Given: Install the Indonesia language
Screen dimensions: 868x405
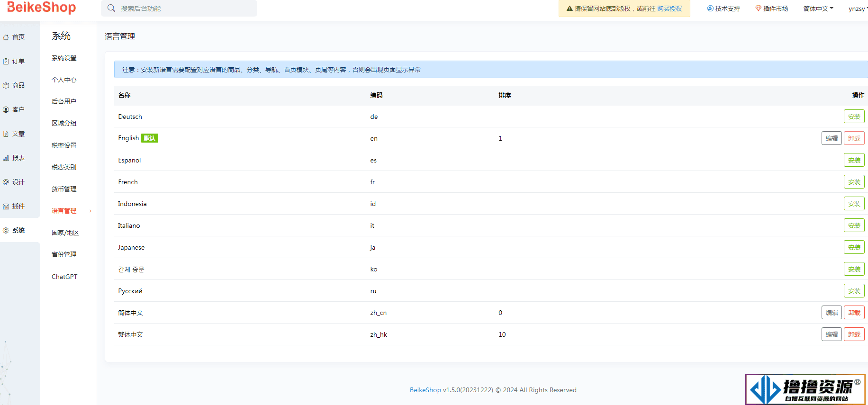Looking at the screenshot, I should click(x=854, y=204).
